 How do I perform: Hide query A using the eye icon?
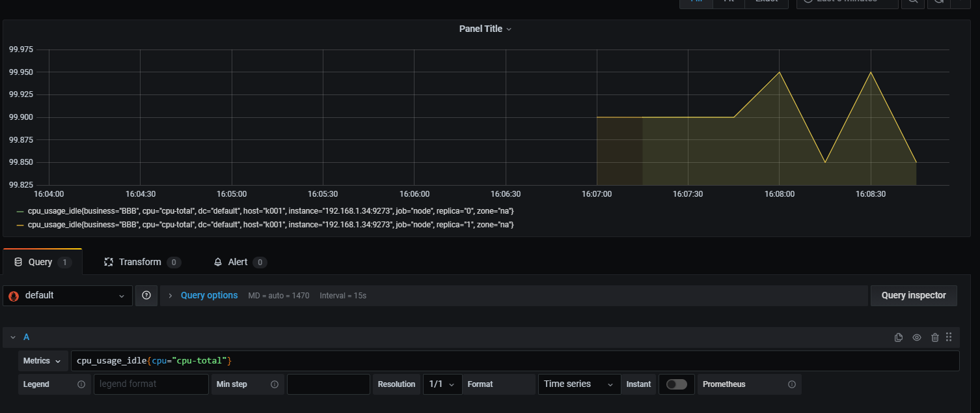click(917, 337)
